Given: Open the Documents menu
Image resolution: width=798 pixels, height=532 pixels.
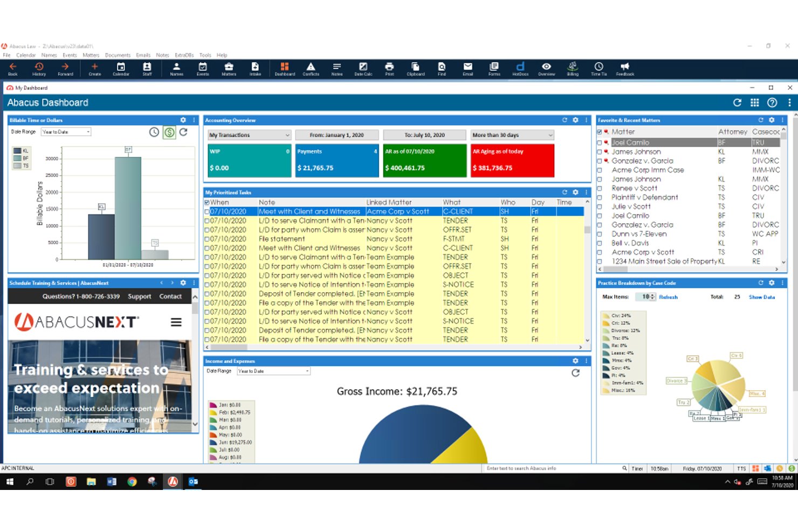Looking at the screenshot, I should (118, 55).
